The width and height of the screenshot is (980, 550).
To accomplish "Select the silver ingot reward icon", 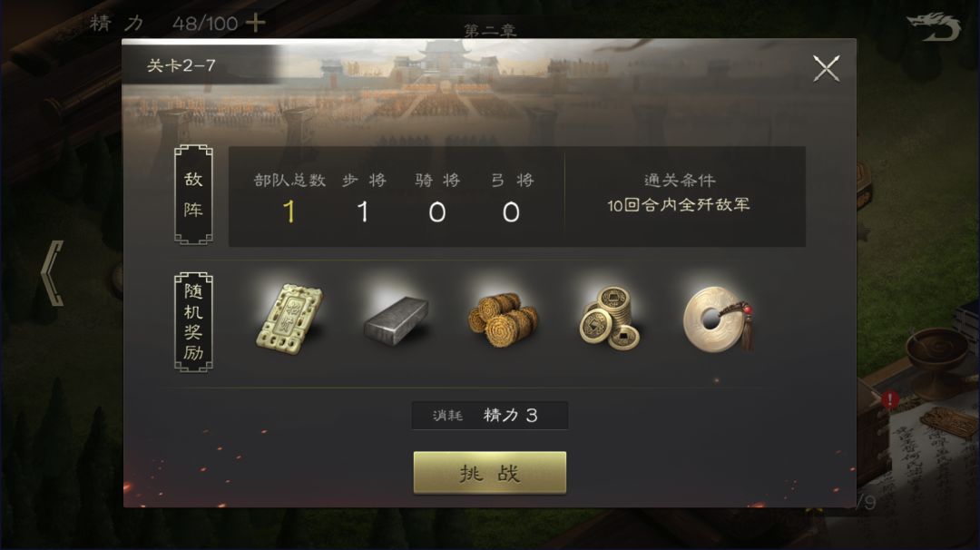I will [397, 320].
